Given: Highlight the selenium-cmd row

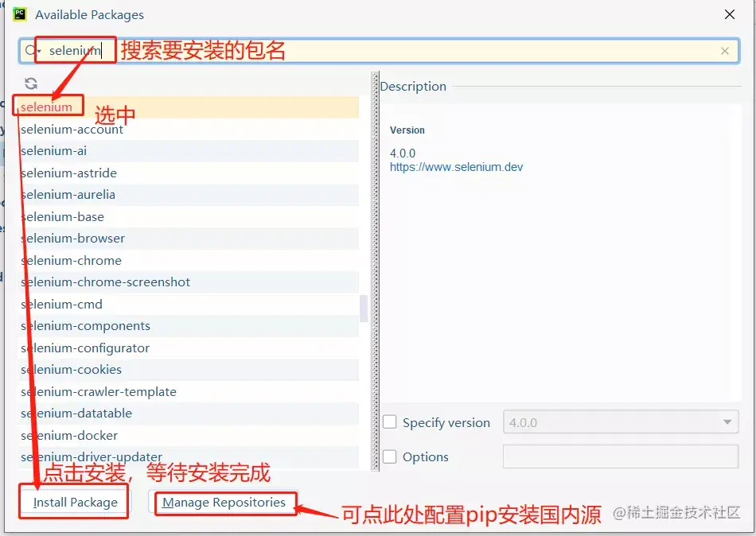Looking at the screenshot, I should [189, 304].
